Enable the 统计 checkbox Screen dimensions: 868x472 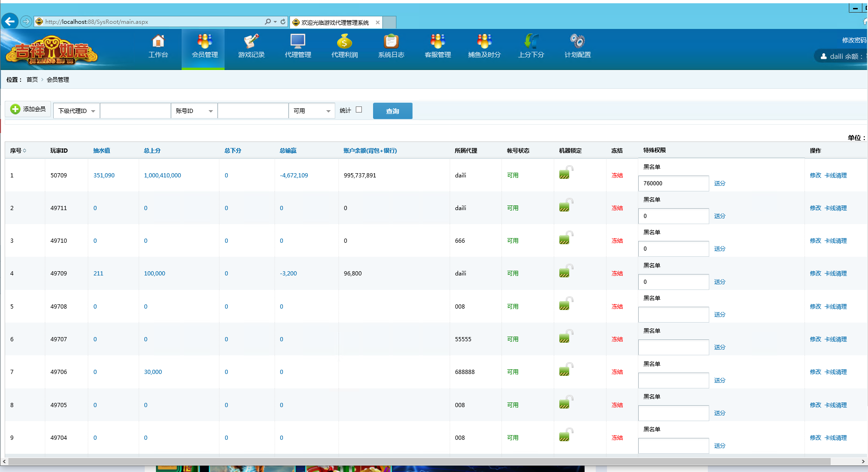pyautogui.click(x=359, y=110)
